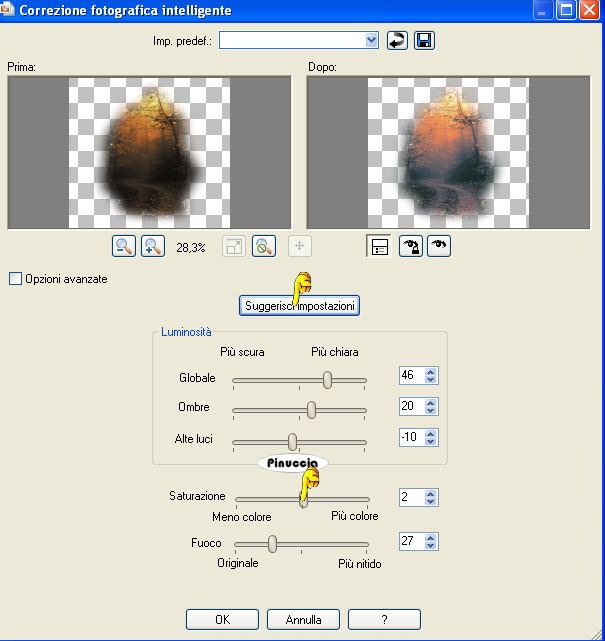Click the Suggerisci impostazioni button
The image size is (605, 641).
click(299, 306)
